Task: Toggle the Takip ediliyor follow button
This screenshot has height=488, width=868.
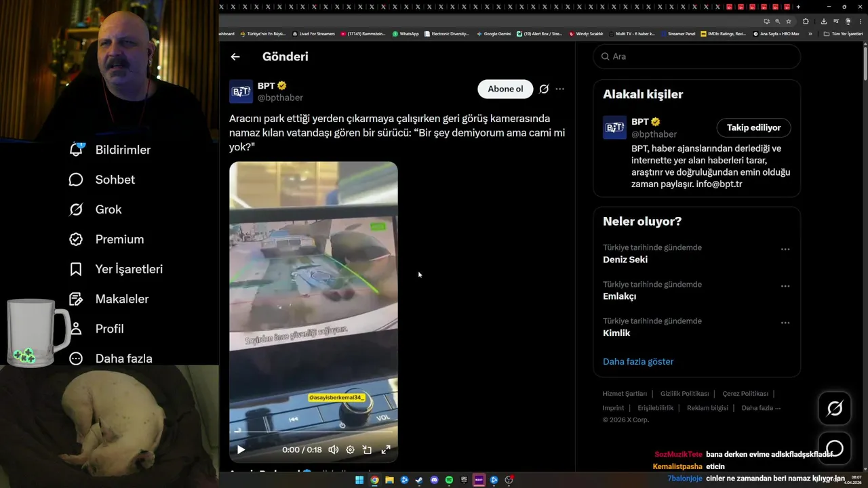Action: tap(753, 127)
